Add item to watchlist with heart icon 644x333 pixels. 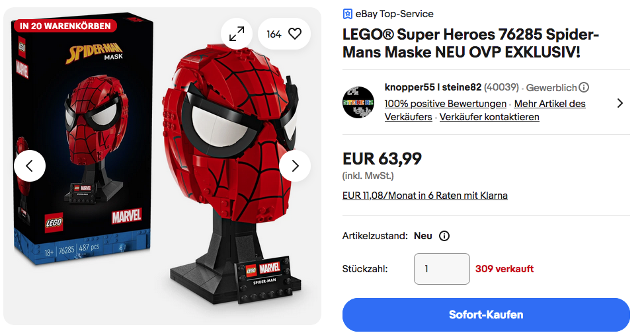pyautogui.click(x=295, y=34)
